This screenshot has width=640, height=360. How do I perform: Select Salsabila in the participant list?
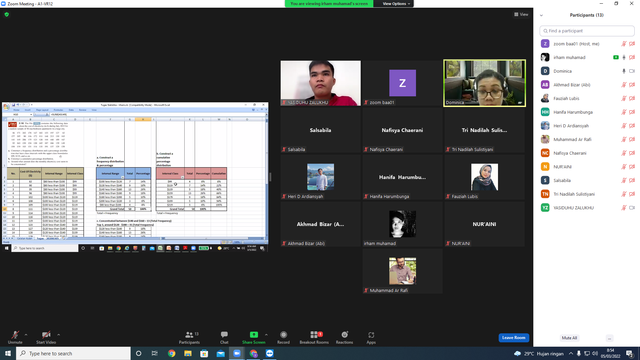(x=587, y=180)
